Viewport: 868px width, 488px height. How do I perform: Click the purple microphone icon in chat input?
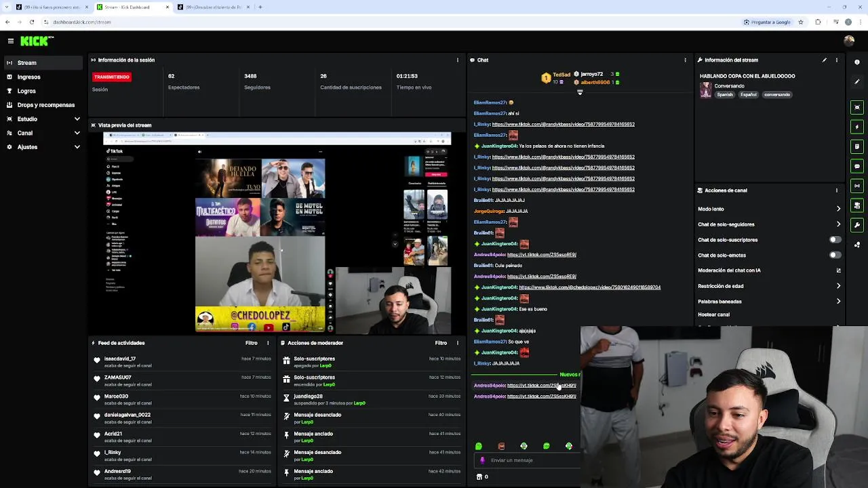click(x=482, y=460)
